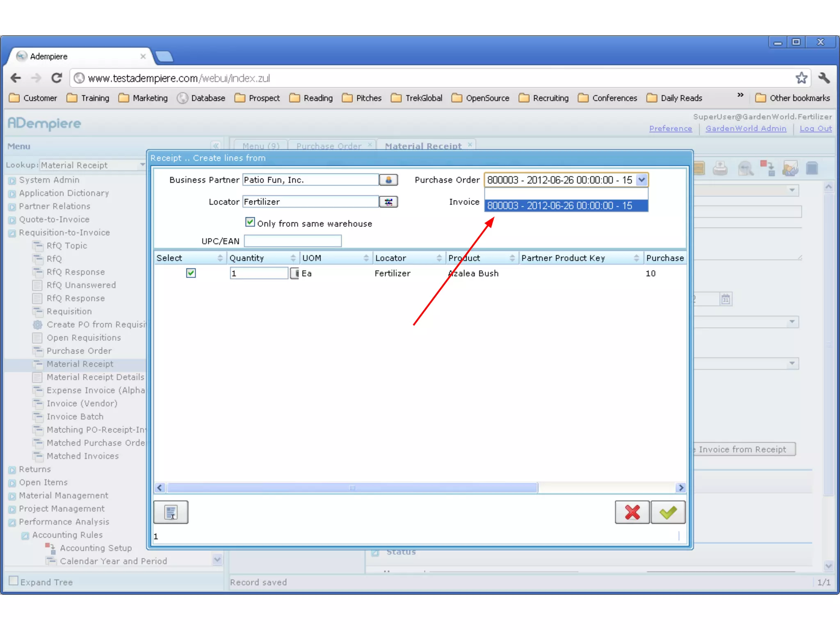This screenshot has height=630, width=840.
Task: Click the horizontal scrollbar thumb in table
Action: point(352,488)
